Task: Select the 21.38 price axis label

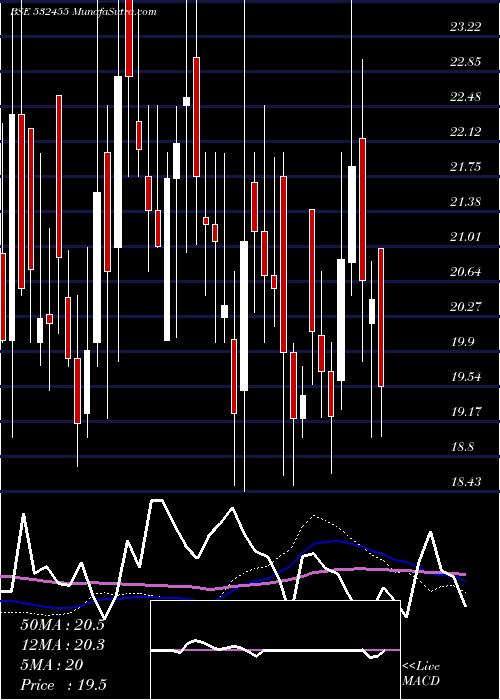Action: (466, 201)
